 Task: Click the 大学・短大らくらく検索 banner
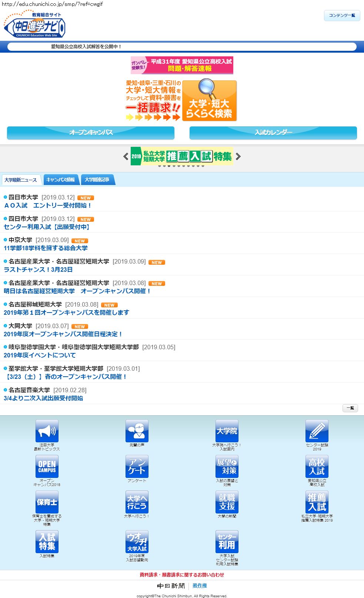coord(209,101)
